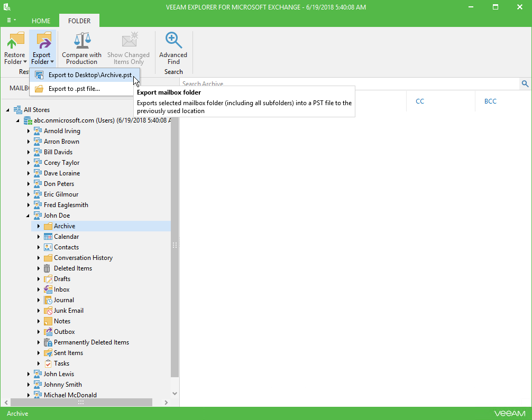
Task: Select the Notes folder icon
Action: [x=48, y=321]
